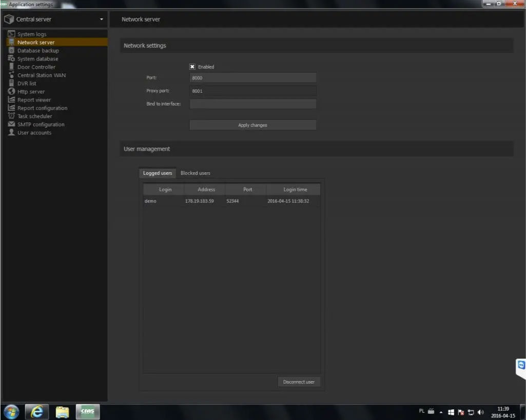Click the User accounts person icon
The image size is (526, 420).
11,133
